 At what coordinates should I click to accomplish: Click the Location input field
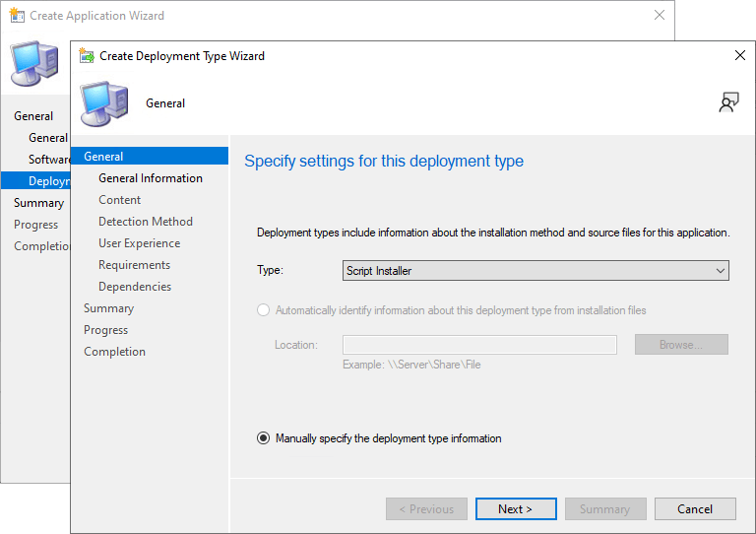479,345
